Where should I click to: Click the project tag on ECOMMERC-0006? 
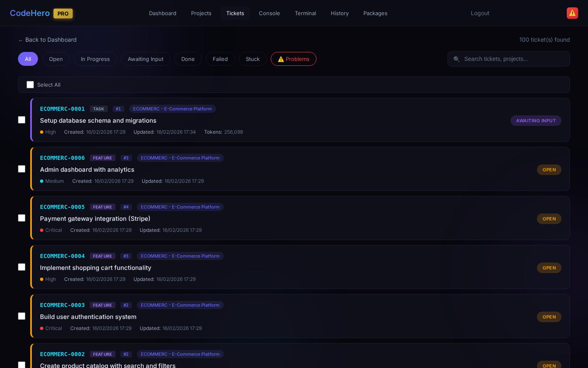tap(180, 158)
